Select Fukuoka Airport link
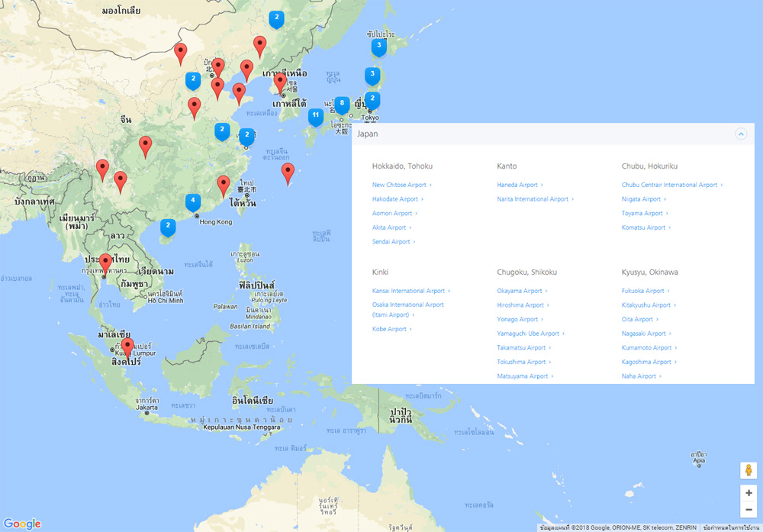 [643, 291]
